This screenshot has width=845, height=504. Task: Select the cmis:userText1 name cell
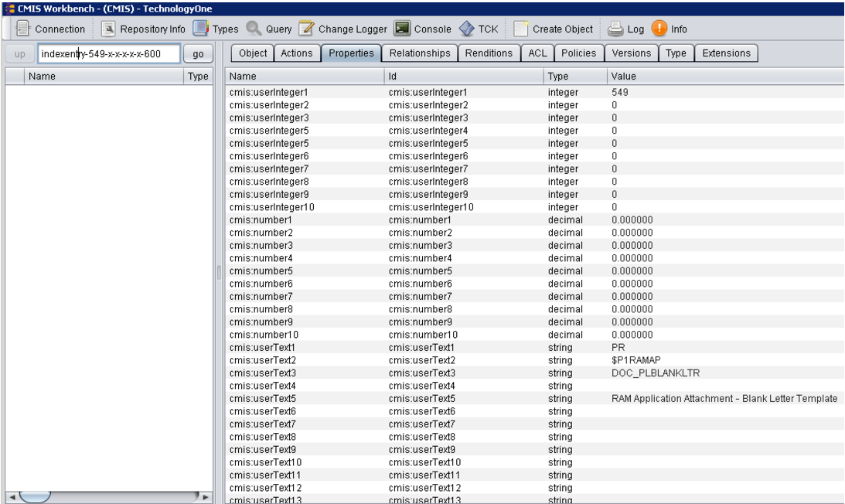[262, 348]
